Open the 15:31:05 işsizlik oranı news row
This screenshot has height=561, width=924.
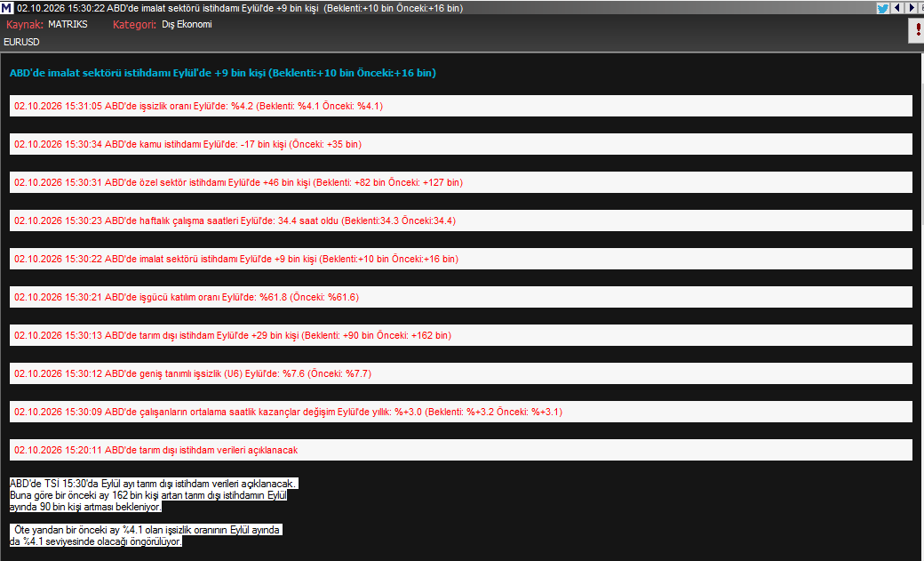[461, 106]
